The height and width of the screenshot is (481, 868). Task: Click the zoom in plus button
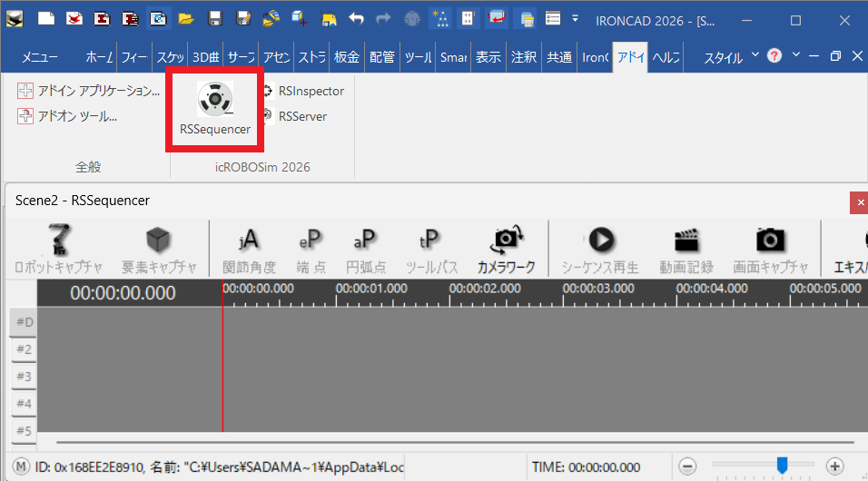[834, 466]
